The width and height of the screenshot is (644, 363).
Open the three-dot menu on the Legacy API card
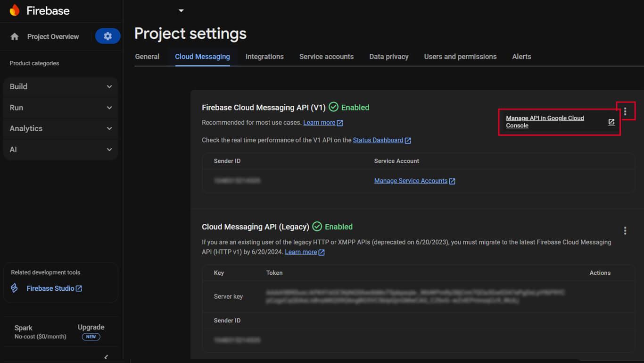click(625, 230)
